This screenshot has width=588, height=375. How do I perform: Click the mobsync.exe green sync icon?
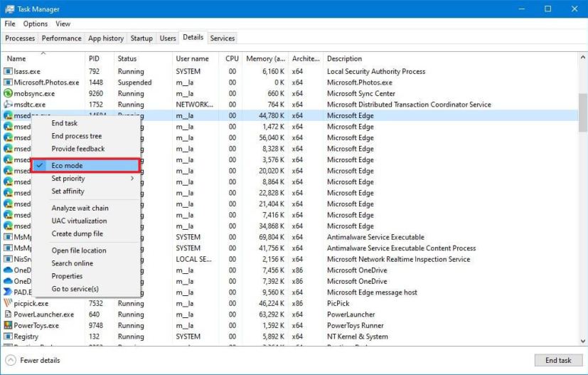[8, 93]
